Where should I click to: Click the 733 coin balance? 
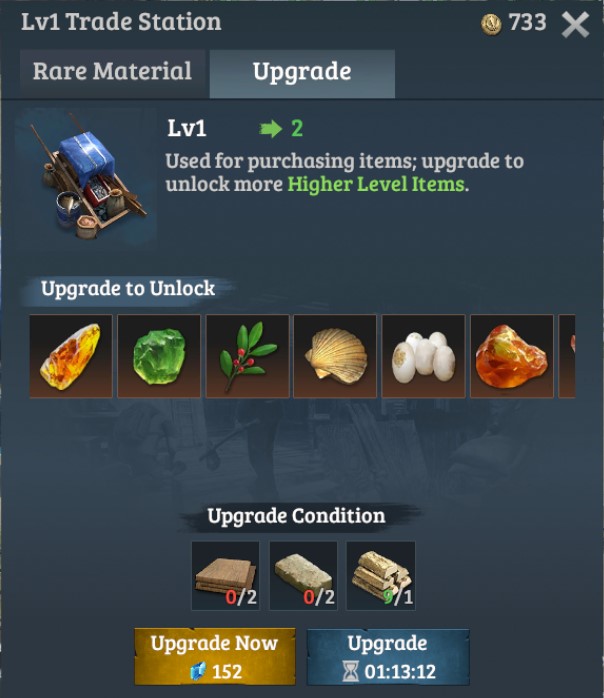(x=527, y=22)
